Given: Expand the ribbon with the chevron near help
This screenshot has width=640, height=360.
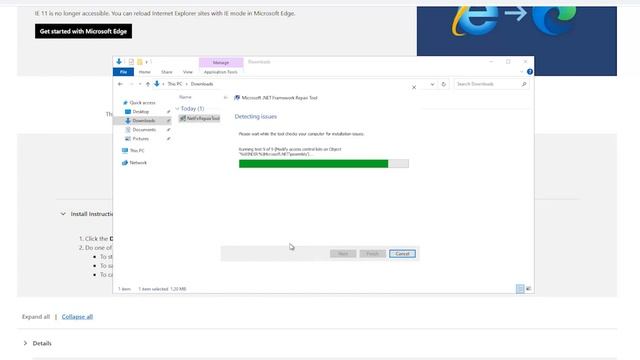Looking at the screenshot, I should tap(521, 72).
